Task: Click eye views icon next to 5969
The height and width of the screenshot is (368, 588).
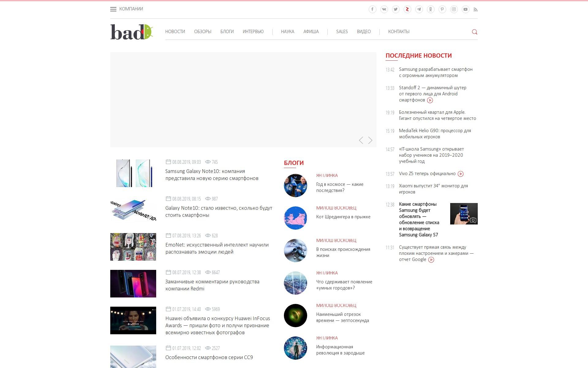Action: coord(208,309)
